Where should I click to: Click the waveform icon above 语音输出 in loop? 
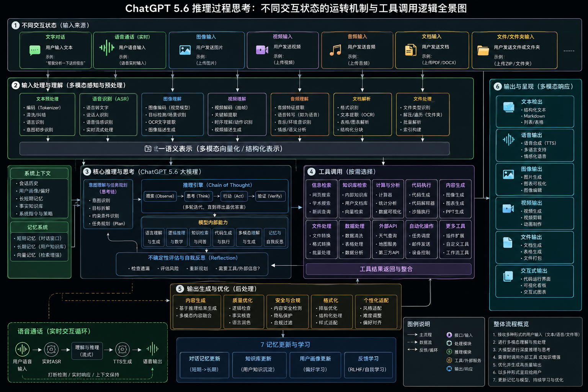coord(152,349)
